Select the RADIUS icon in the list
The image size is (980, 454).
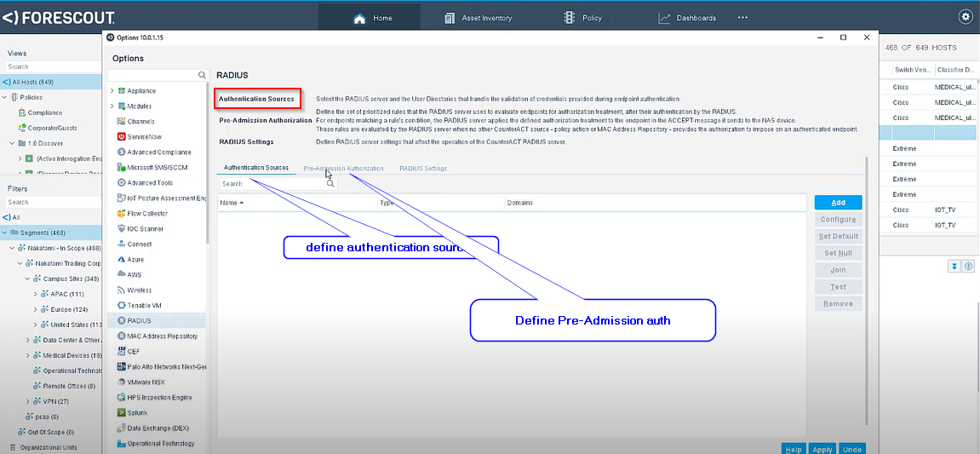click(121, 320)
